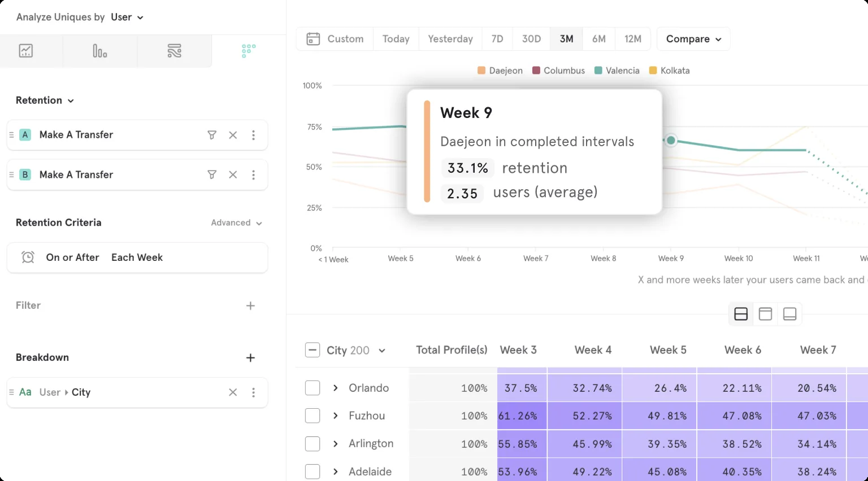Open the Compare dropdown
This screenshot has height=481, width=868.
coord(693,39)
